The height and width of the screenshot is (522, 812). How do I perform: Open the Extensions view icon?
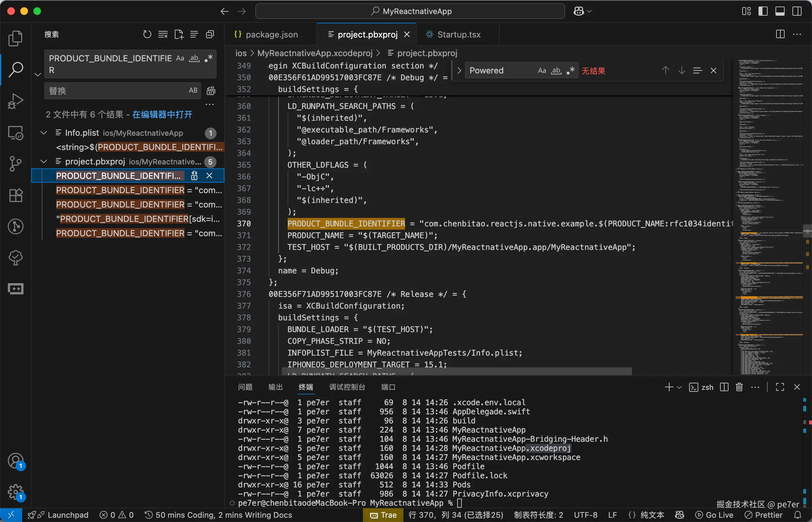click(x=15, y=195)
